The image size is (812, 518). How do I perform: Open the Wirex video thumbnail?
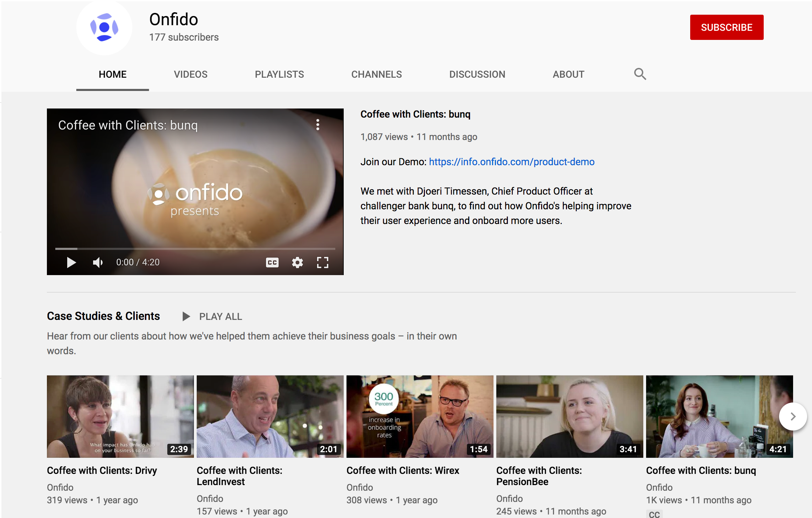point(420,416)
